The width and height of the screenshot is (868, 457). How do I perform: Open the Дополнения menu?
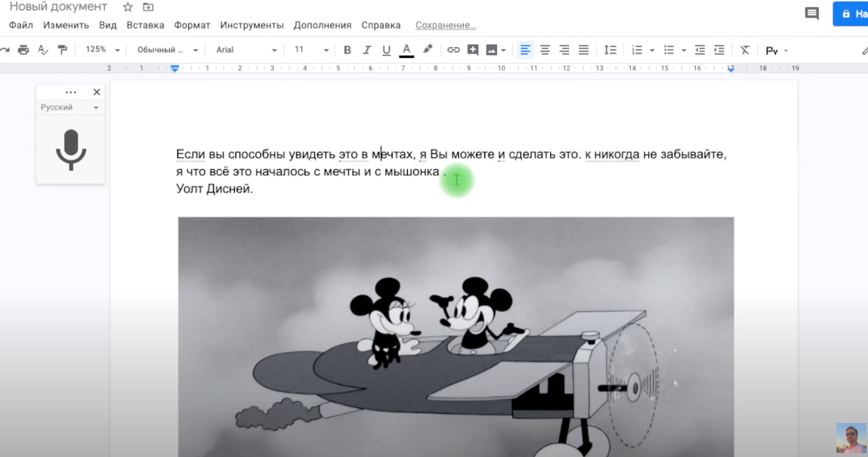322,26
